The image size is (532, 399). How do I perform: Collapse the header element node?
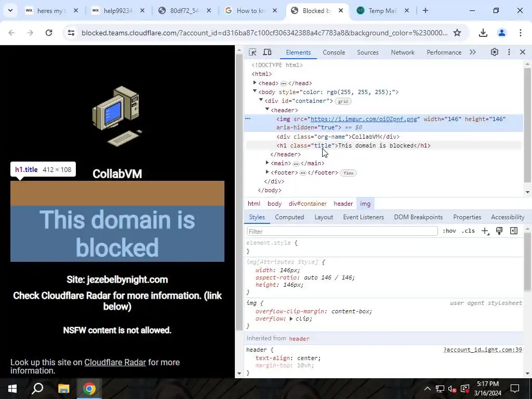268,109
